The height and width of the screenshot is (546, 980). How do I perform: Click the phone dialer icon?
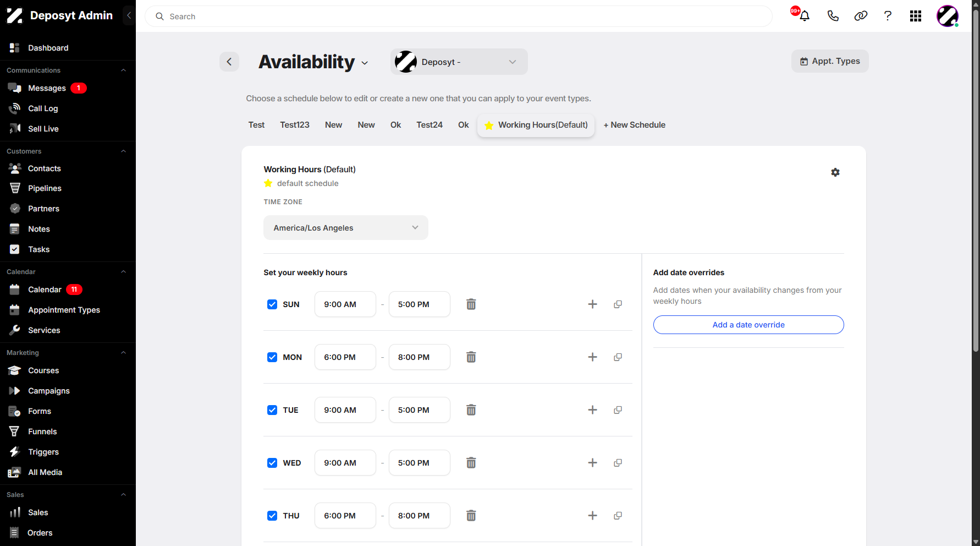833,16
